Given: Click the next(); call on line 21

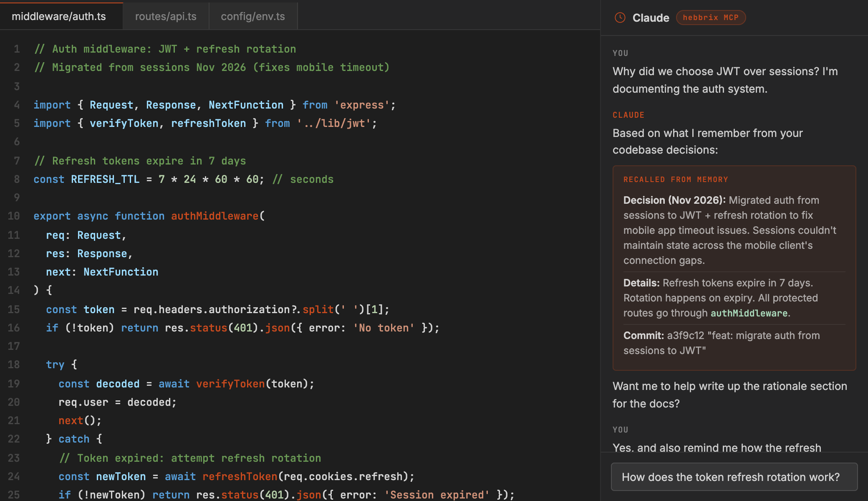Looking at the screenshot, I should (80, 421).
